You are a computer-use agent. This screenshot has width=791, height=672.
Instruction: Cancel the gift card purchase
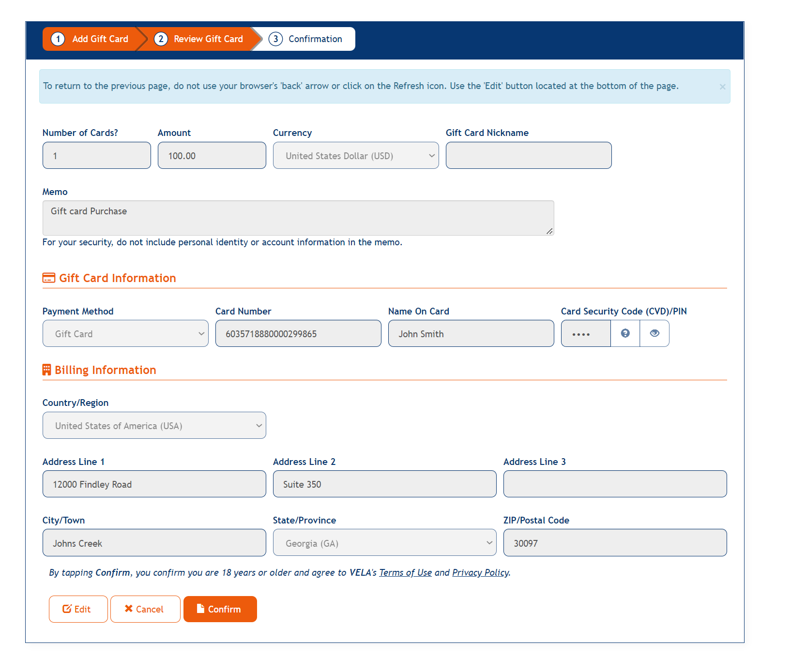coord(145,609)
